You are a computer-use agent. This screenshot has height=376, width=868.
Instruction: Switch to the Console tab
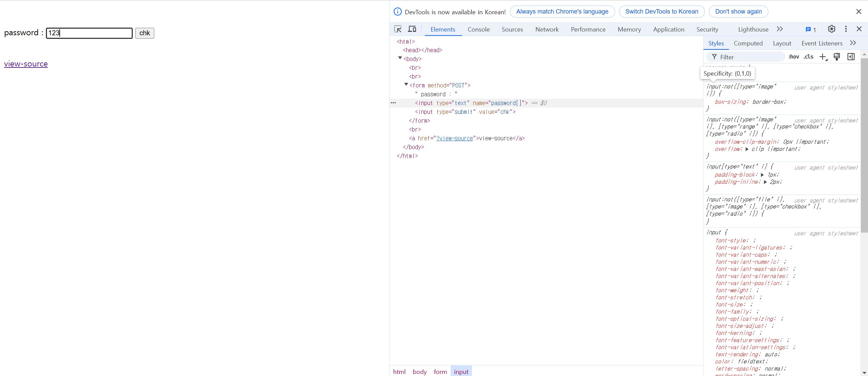(478, 29)
